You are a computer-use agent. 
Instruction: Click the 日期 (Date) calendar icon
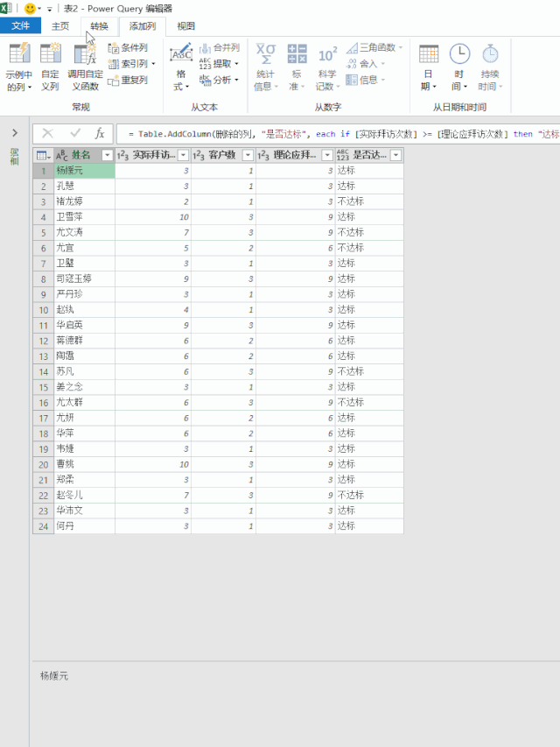[429, 55]
